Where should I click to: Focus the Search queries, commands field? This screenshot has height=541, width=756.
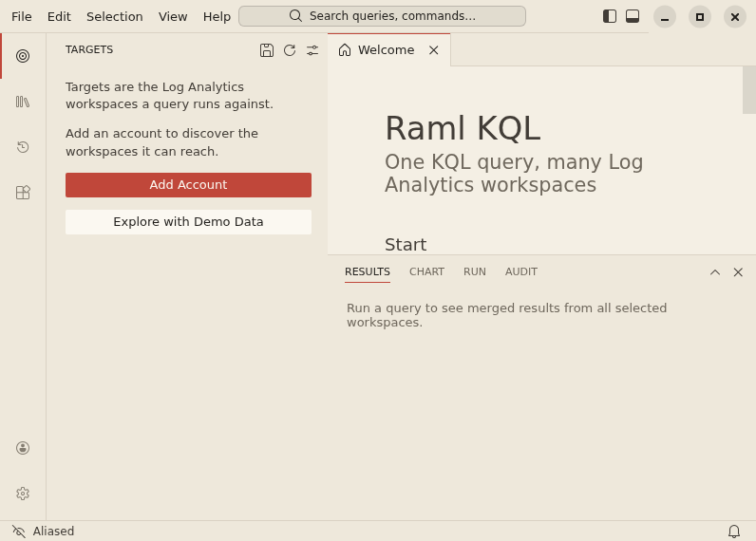click(x=383, y=16)
